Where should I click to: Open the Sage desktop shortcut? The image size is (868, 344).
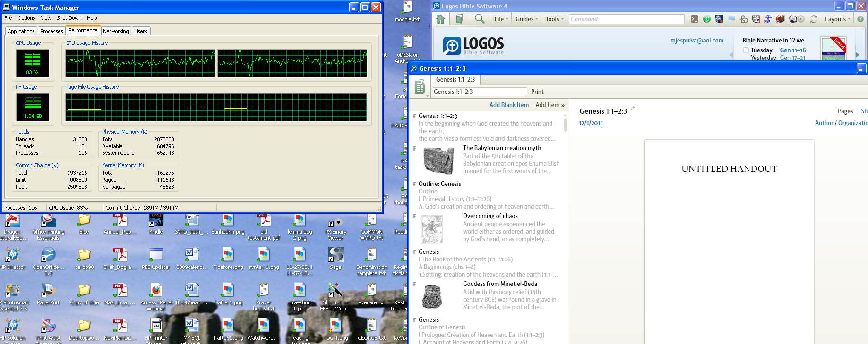coord(335,259)
